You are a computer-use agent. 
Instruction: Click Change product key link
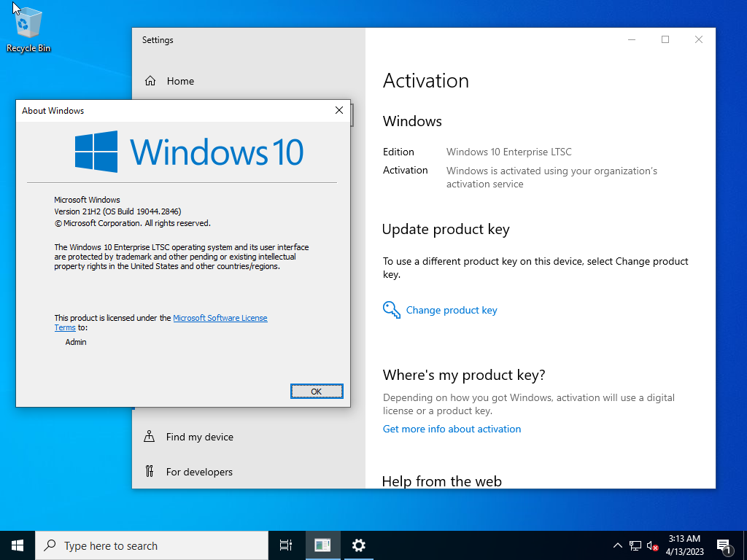(452, 310)
